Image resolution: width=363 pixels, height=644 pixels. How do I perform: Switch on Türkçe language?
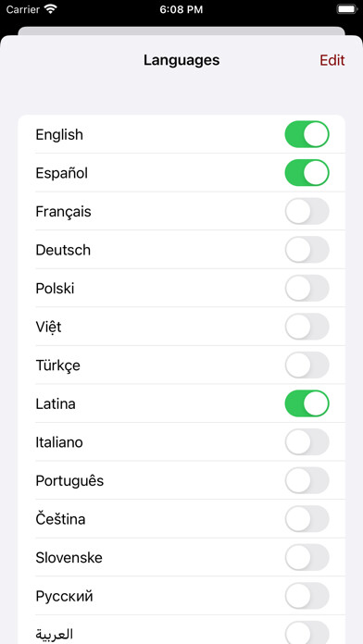[x=307, y=365]
